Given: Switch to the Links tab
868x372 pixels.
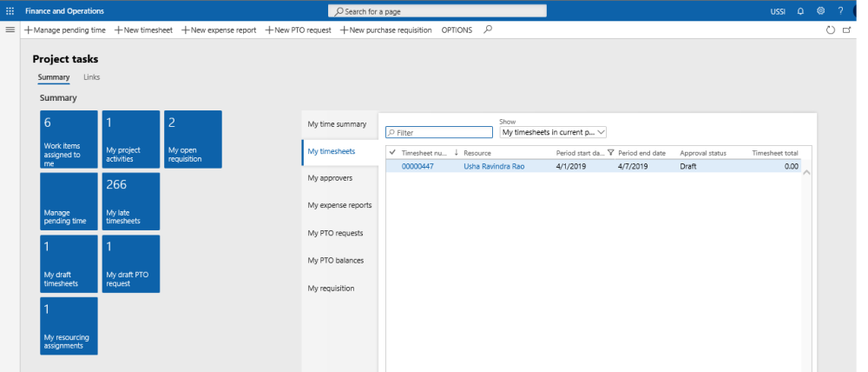Looking at the screenshot, I should pos(91,77).
